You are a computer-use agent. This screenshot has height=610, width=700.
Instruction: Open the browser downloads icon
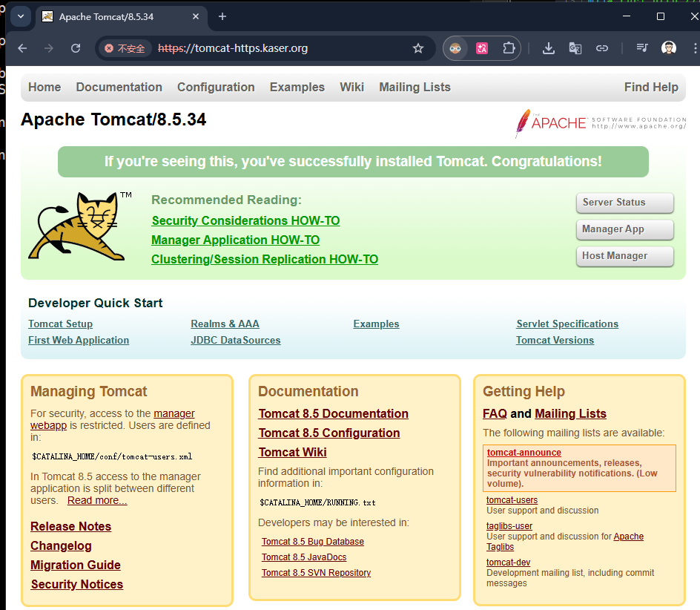tap(549, 48)
